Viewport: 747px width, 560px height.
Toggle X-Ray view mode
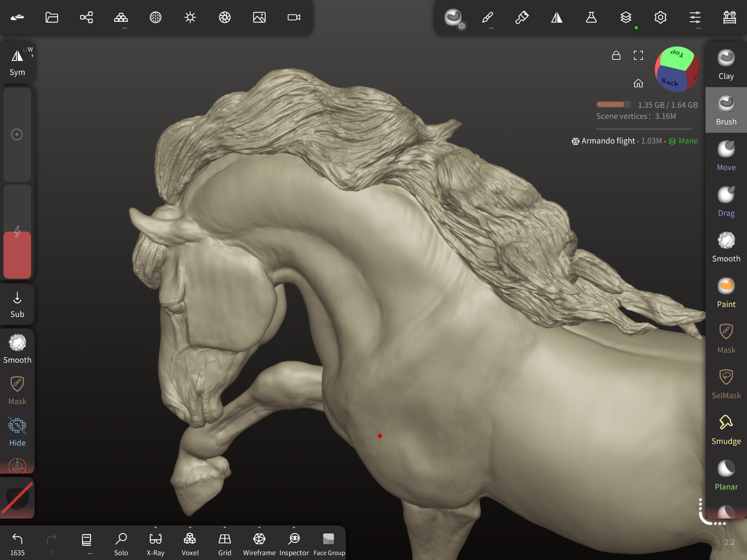point(155,543)
